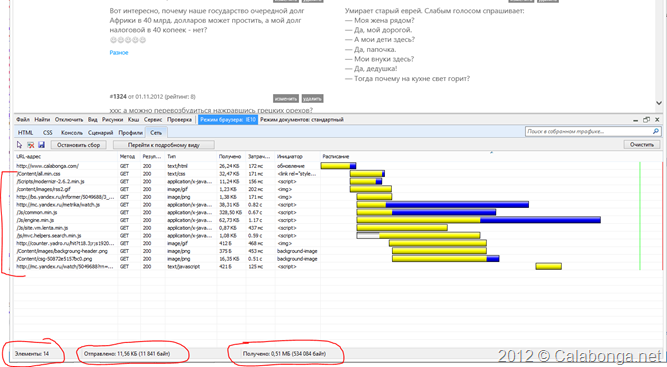
Task: Open the Разное category link on page
Action: pos(119,53)
